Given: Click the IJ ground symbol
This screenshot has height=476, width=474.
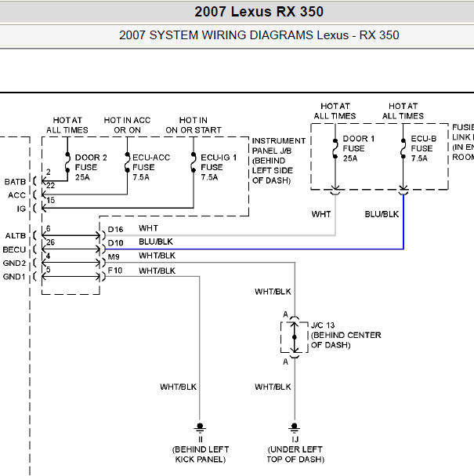Looking at the screenshot, I should pos(294,427).
